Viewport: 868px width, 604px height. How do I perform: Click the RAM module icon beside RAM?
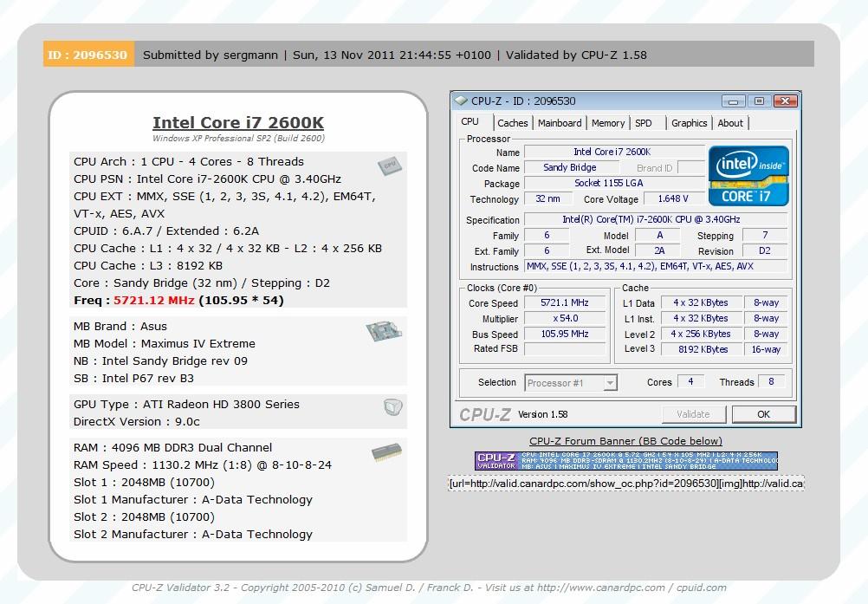pyautogui.click(x=386, y=451)
